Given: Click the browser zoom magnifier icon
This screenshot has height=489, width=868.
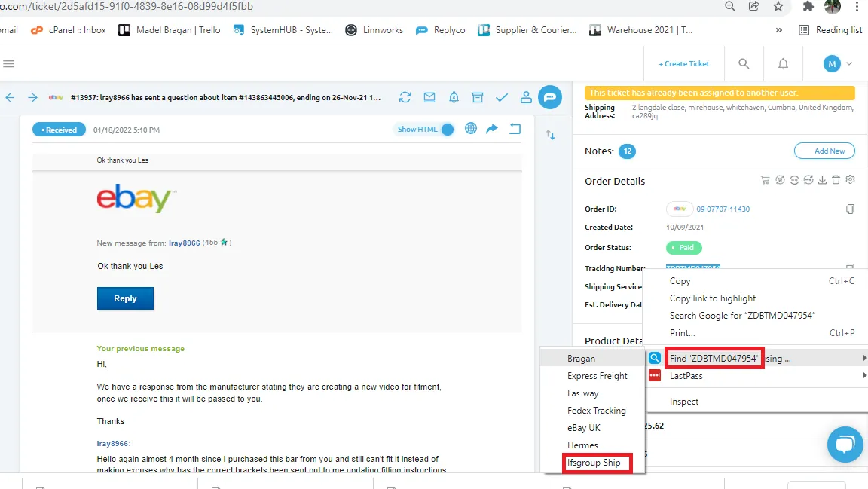Looking at the screenshot, I should 729,6.
